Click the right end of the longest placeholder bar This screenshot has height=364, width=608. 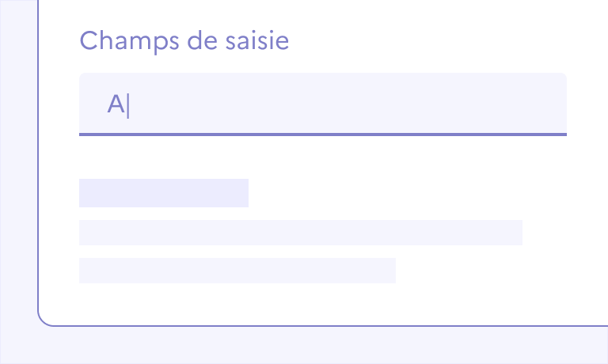point(516,233)
